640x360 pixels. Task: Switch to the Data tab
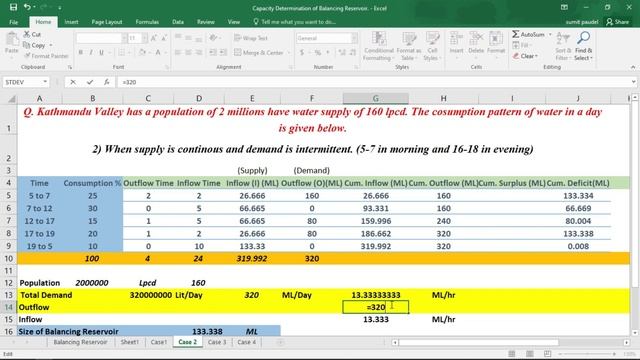178,22
